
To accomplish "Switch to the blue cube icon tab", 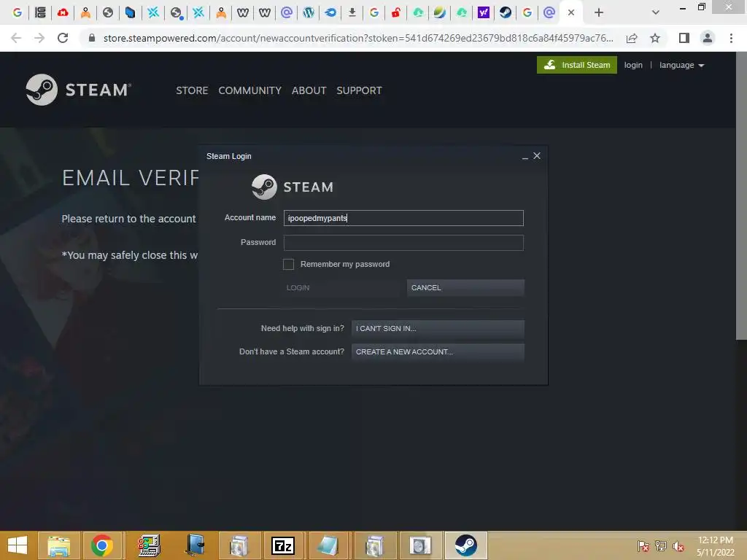I will pyautogui.click(x=130, y=12).
